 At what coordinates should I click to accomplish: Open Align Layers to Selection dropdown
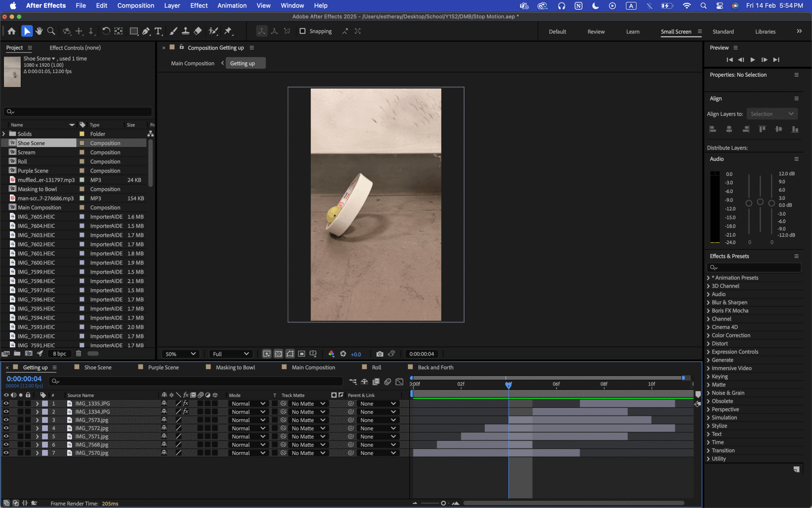pyautogui.click(x=772, y=114)
